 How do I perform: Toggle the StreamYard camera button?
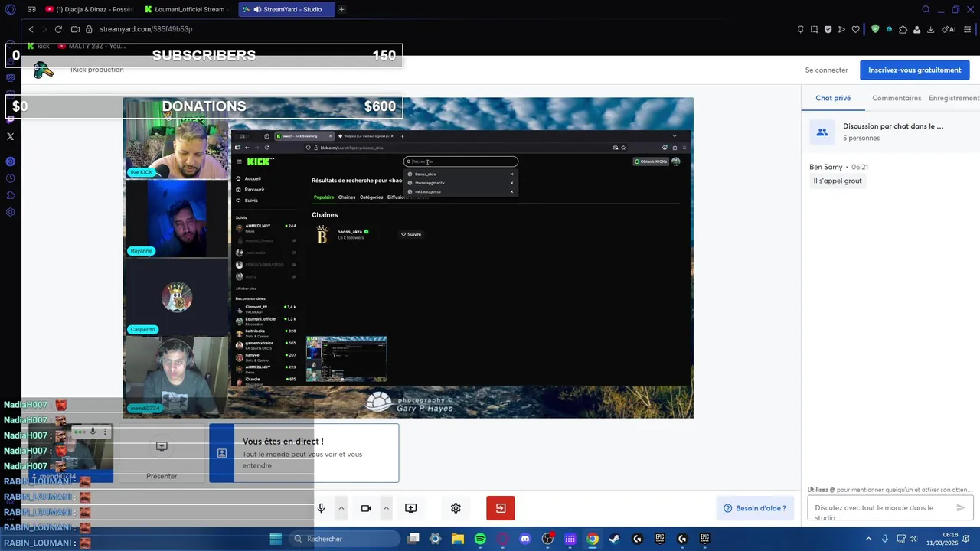[366, 508]
